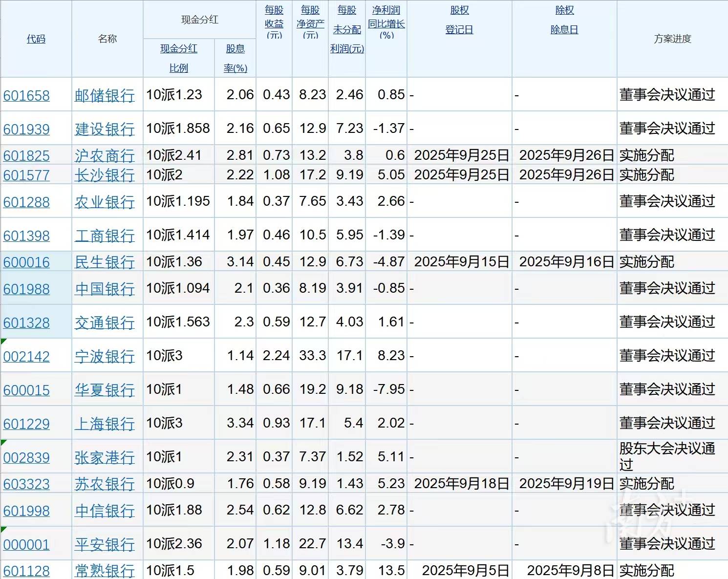
Task: Open the 华夏银行 name link
Action: tap(105, 390)
